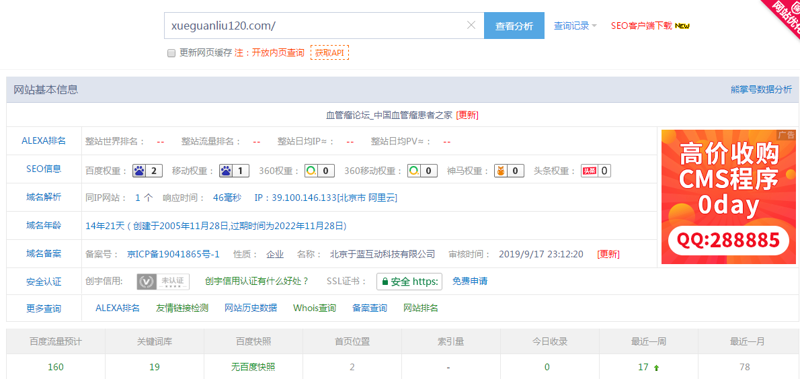Click the 域名解析 row label
Image resolution: width=800 pixels, height=379 pixels.
43,197
